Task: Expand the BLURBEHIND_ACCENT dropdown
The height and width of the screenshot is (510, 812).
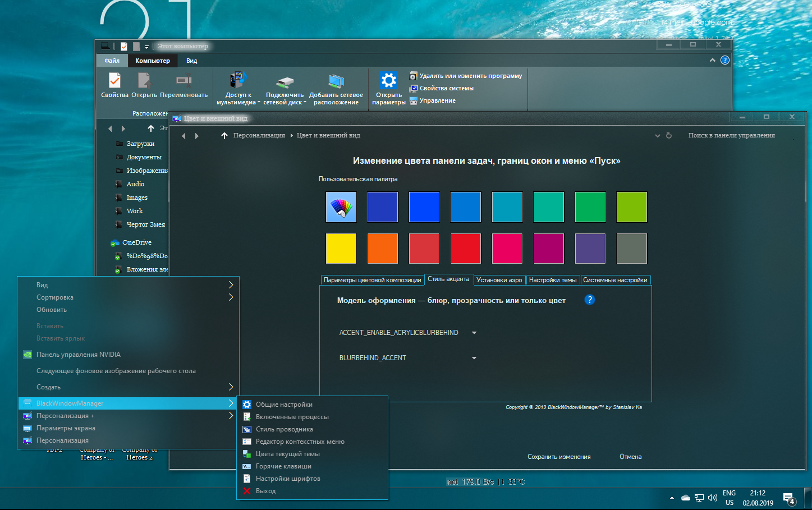Action: (x=474, y=358)
